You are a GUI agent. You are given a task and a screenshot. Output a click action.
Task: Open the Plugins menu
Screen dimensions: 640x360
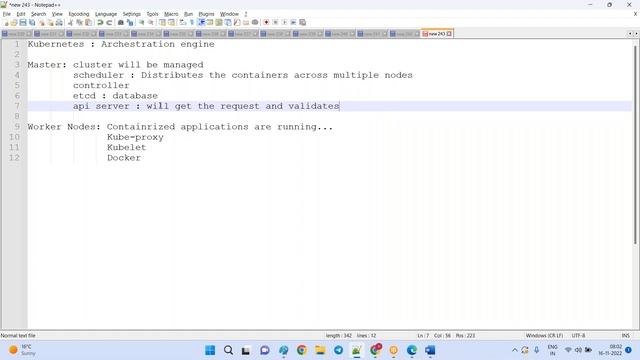pyautogui.click(x=206, y=14)
